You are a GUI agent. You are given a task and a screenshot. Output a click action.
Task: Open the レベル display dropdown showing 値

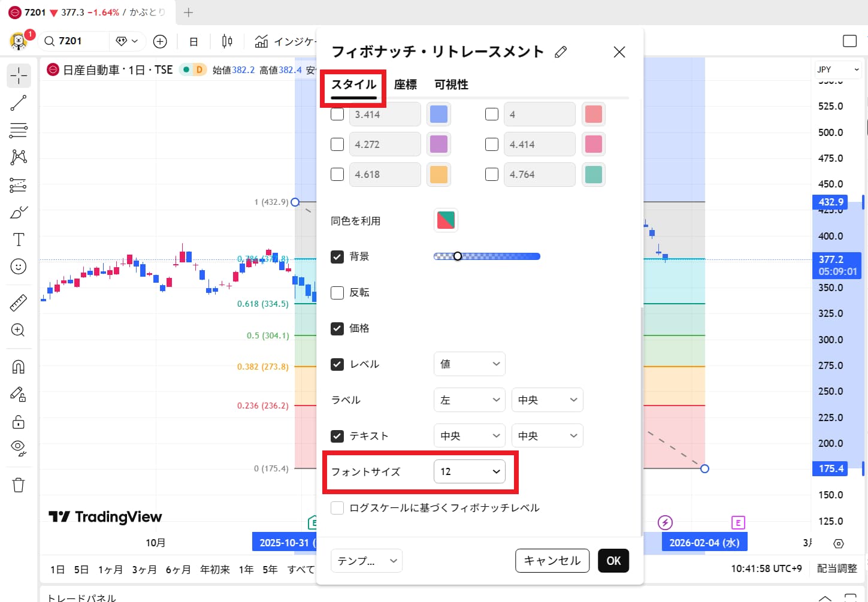click(x=469, y=364)
